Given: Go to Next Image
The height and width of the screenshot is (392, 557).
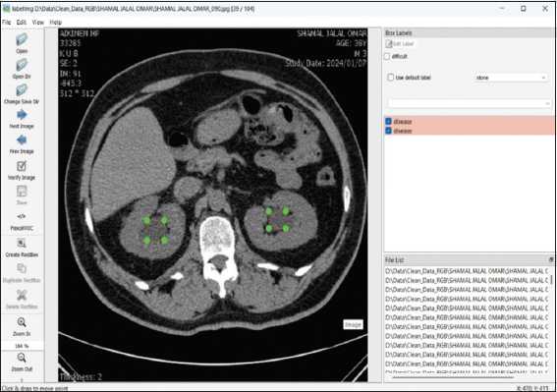Looking at the screenshot, I should [22, 115].
